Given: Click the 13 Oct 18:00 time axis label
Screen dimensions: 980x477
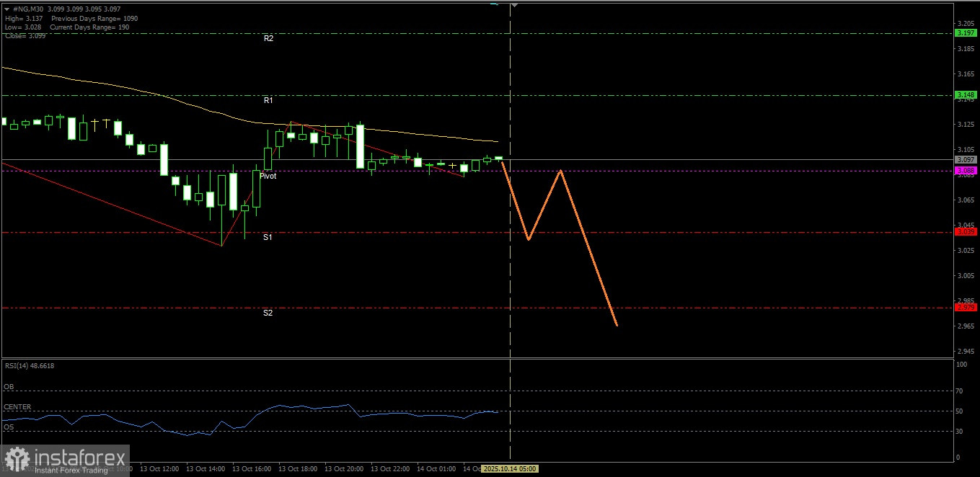Looking at the screenshot, I should pyautogui.click(x=297, y=469).
